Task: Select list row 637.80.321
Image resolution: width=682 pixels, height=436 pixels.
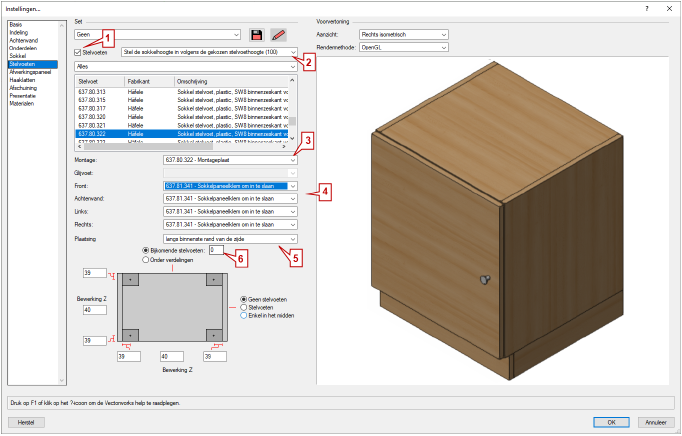Action: click(x=182, y=125)
